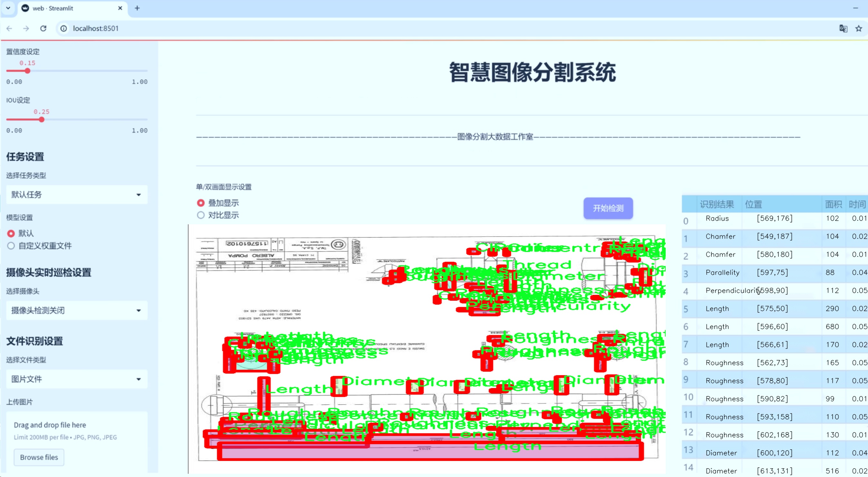Image resolution: width=868 pixels, height=477 pixels.
Task: Open the 摄像头检测关闭 camera dropdown
Action: click(77, 310)
